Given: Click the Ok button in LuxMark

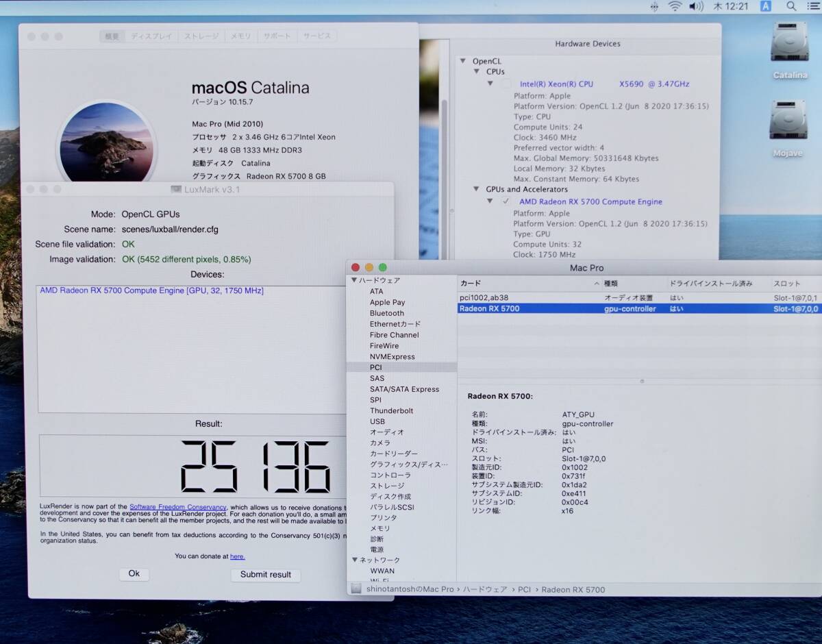Looking at the screenshot, I should click(134, 573).
